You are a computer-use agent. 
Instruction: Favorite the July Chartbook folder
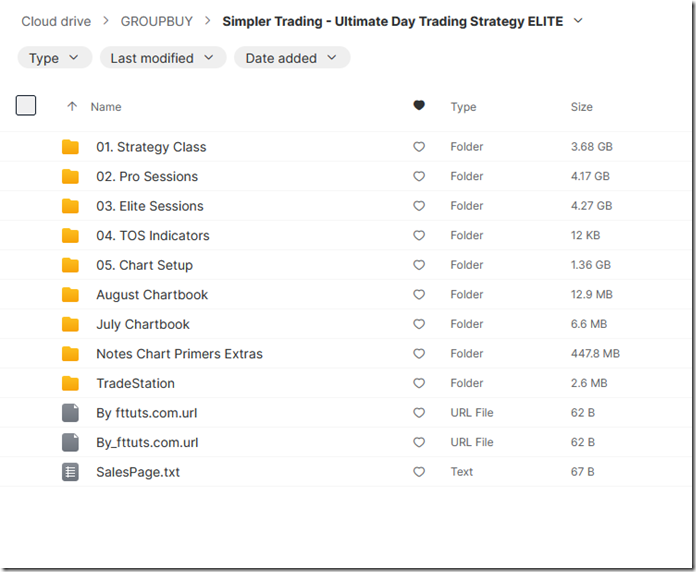coord(419,324)
